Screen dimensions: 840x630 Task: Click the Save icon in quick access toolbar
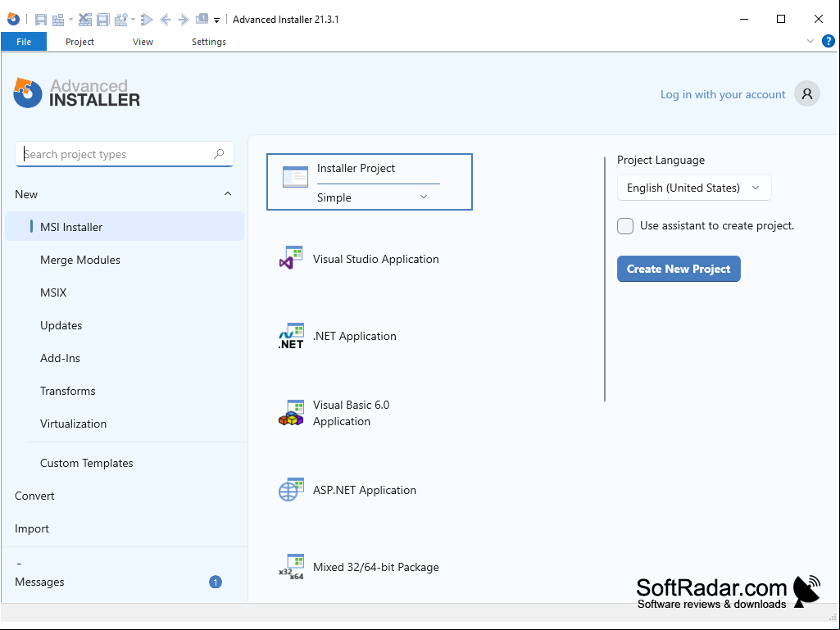(x=41, y=20)
